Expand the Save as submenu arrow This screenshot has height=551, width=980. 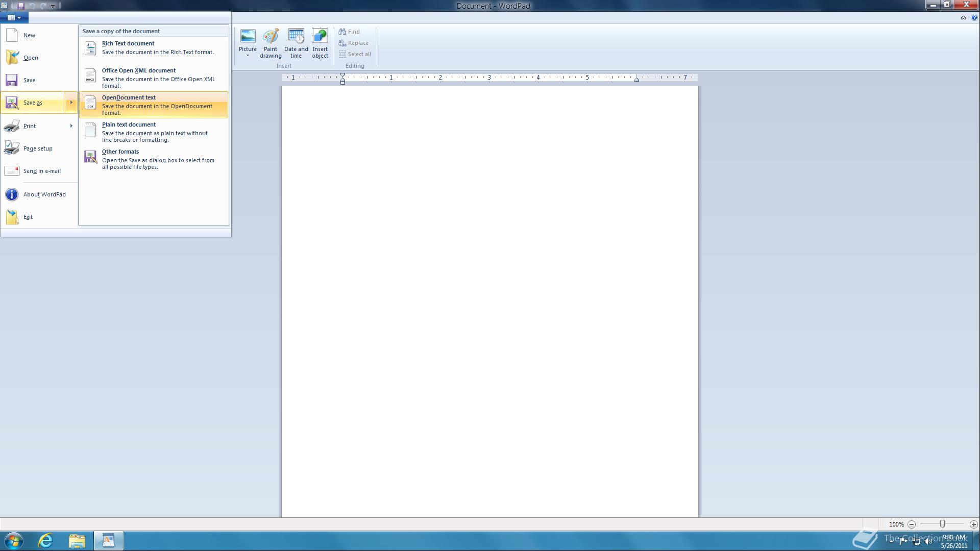point(71,103)
